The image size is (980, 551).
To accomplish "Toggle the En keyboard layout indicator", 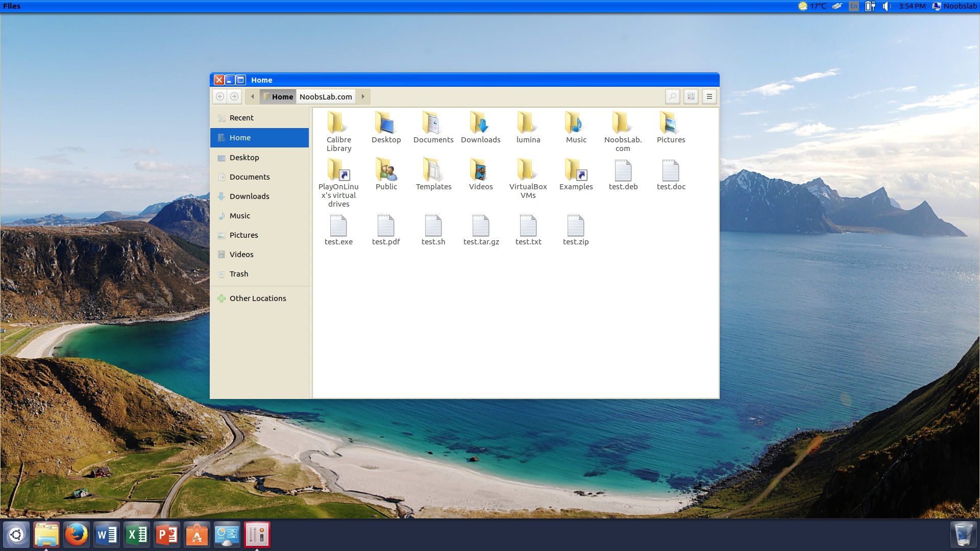I will pyautogui.click(x=853, y=6).
